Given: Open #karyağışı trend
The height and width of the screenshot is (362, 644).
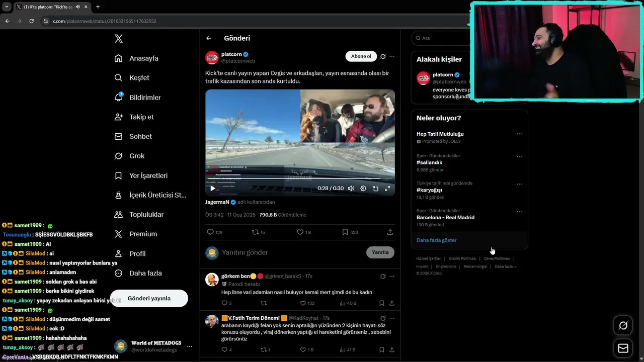Looking at the screenshot, I should pyautogui.click(x=429, y=190).
